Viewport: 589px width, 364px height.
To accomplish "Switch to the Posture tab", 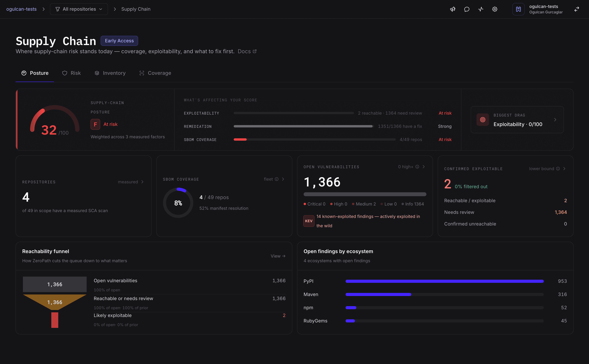I will pos(35,73).
